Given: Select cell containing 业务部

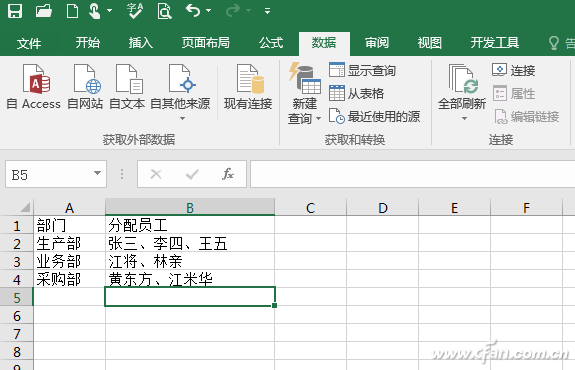Looking at the screenshot, I should 69,261.
